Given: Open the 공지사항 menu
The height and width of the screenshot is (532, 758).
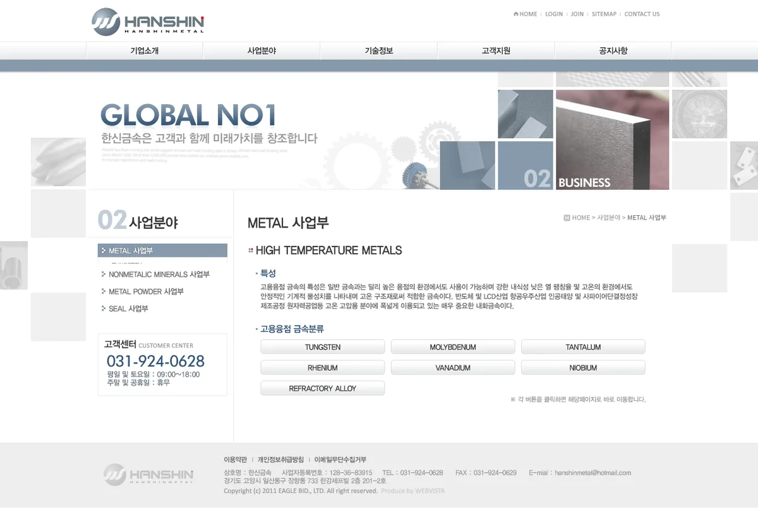Looking at the screenshot, I should tap(613, 50).
